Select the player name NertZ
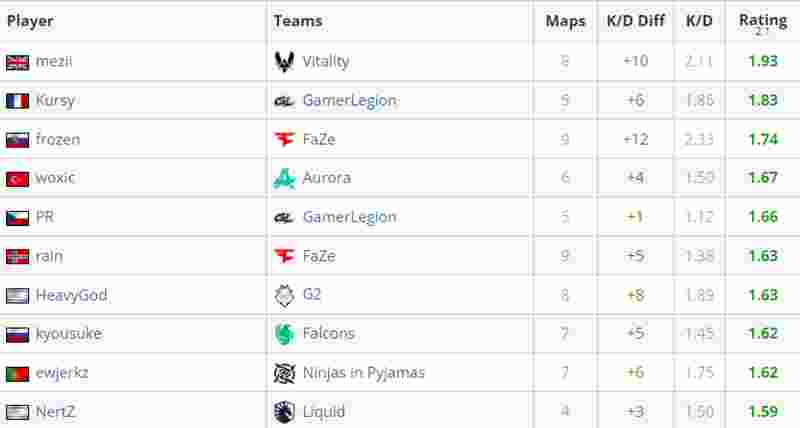 point(55,412)
